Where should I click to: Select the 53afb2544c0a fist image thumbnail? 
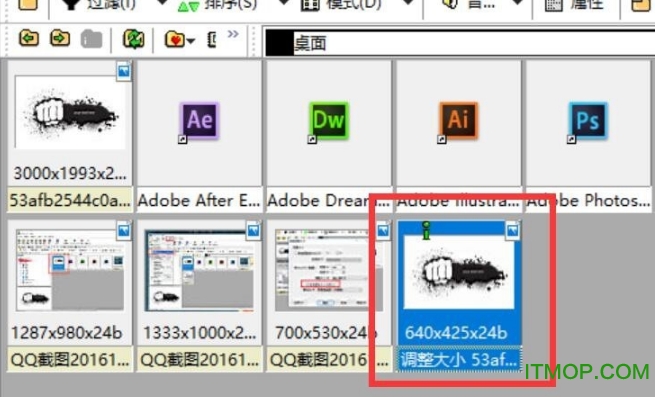coord(70,113)
